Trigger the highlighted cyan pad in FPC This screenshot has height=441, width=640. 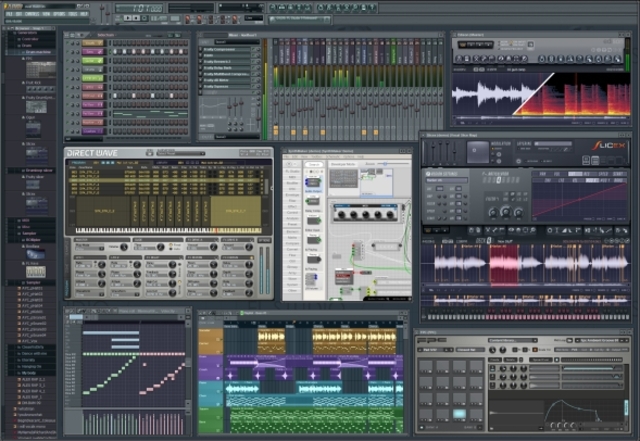pos(459,414)
